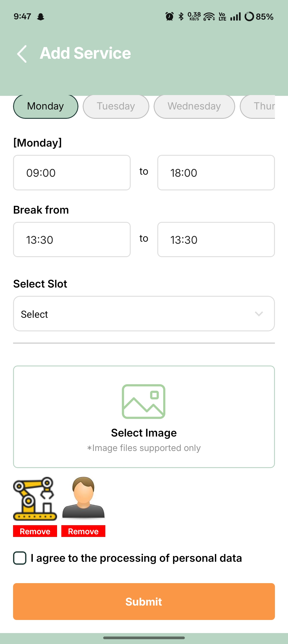Remove the person avatar image

click(83, 531)
